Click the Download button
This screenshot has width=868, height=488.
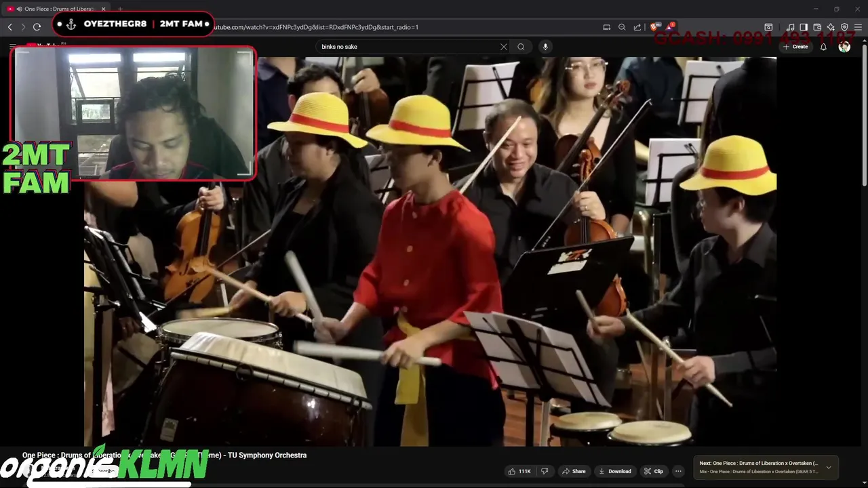614,471
